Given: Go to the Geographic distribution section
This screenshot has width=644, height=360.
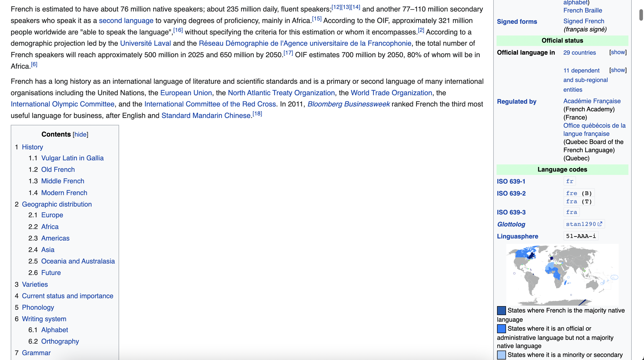Looking at the screenshot, I should point(57,204).
